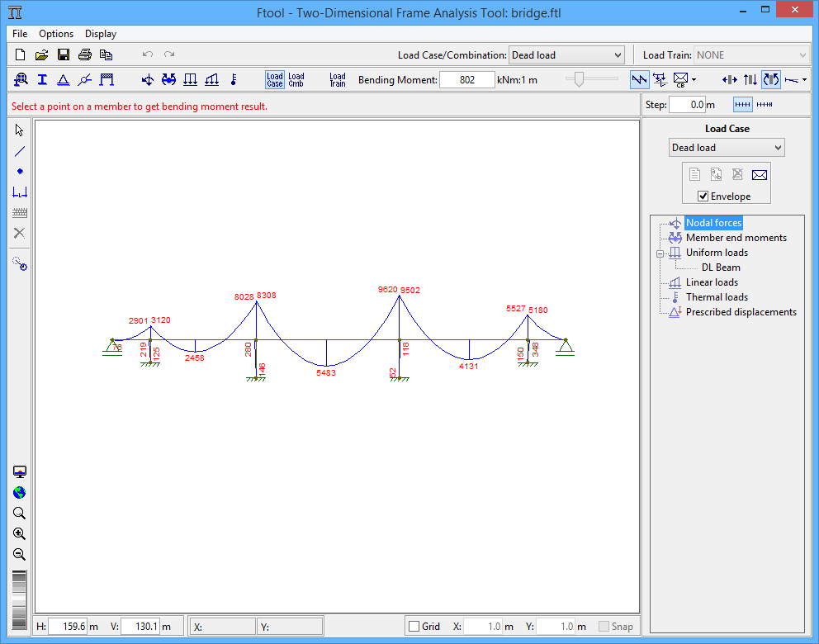Screen dimensions: 819x644
Task: Click the zoom out magnifier icon
Action: click(19, 555)
